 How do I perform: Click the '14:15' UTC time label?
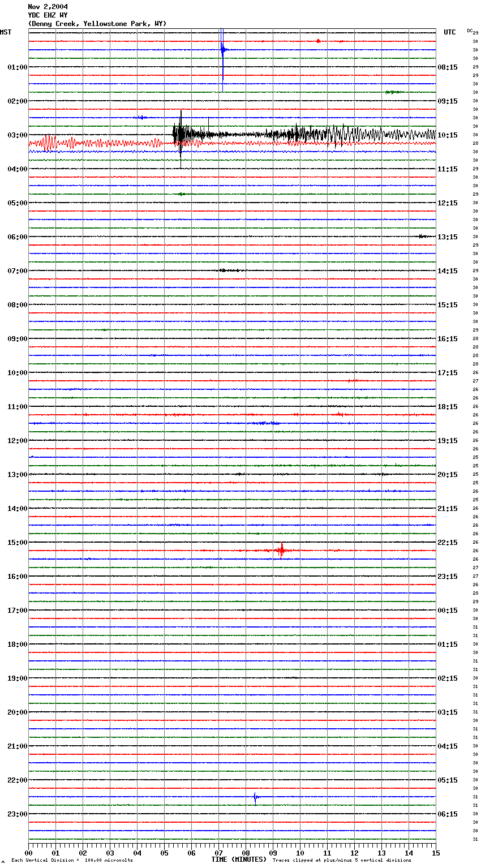point(448,271)
